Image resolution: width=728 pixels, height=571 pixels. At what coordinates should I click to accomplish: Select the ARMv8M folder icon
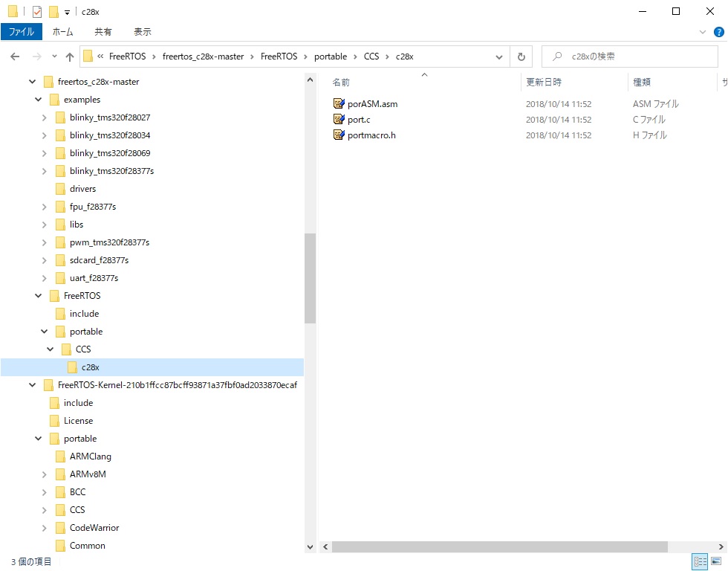pyautogui.click(x=60, y=474)
